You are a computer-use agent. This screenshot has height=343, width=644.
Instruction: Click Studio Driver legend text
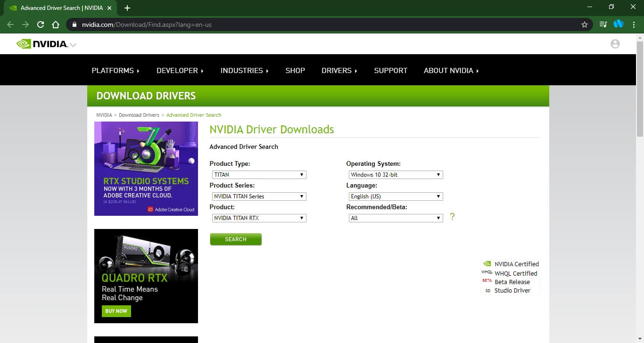[x=512, y=291]
